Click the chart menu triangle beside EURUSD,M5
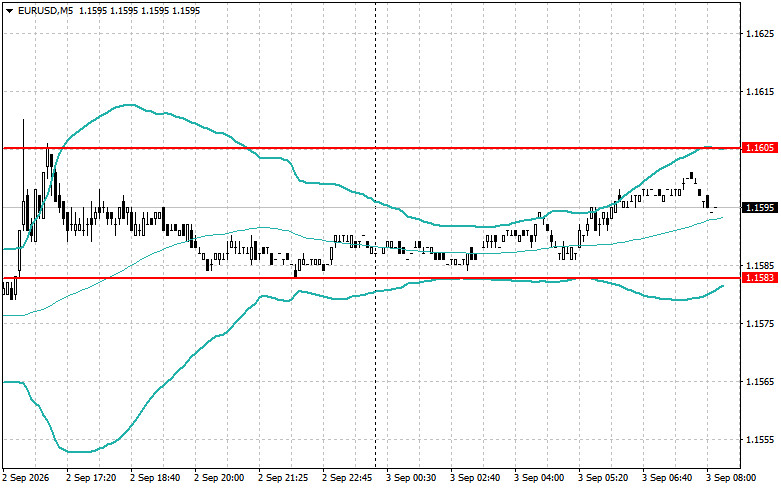Viewport: 781px width, 489px height. point(10,10)
